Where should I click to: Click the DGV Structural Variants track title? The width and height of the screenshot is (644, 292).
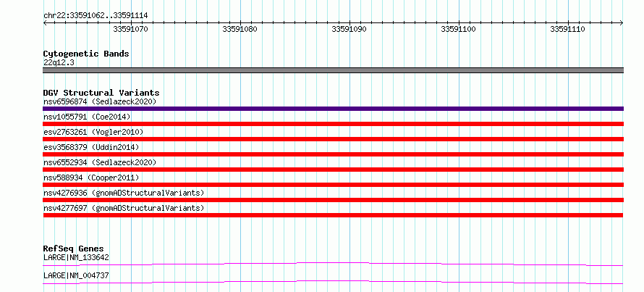(x=101, y=93)
